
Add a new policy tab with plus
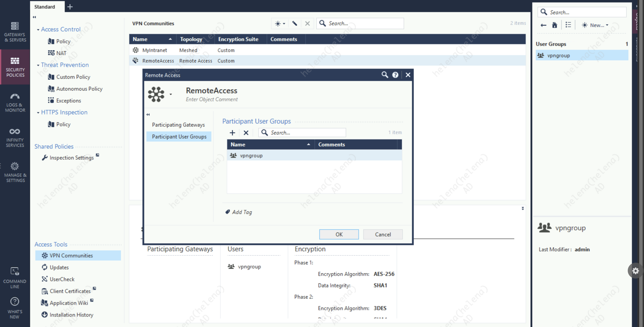(70, 7)
